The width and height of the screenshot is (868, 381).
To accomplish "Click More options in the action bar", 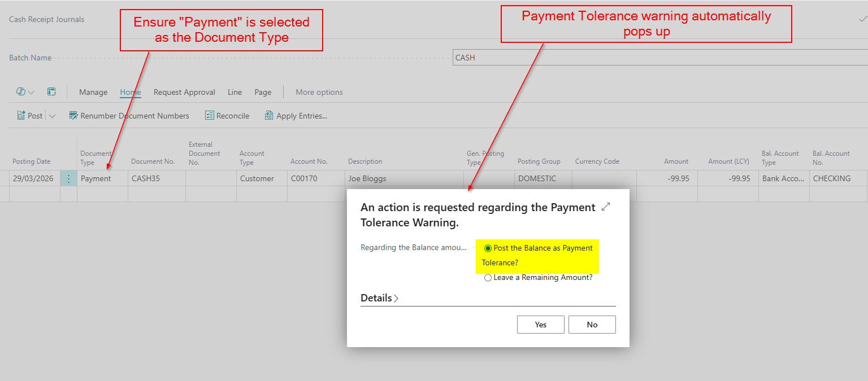I will tap(319, 92).
